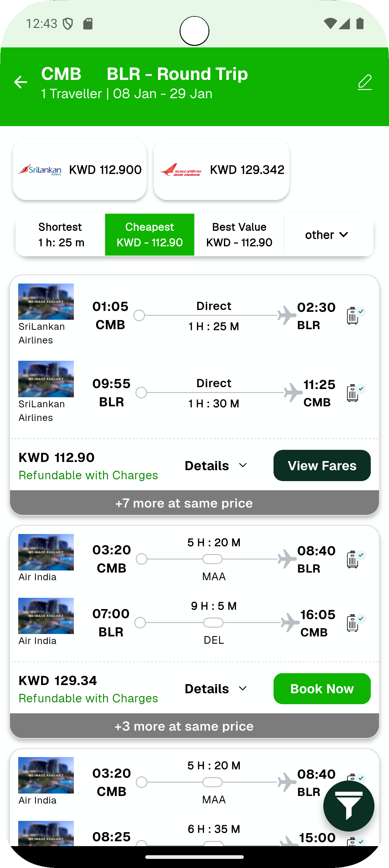The image size is (389, 868).
Task: Select the Cheapest sort tab
Action: [150, 235]
